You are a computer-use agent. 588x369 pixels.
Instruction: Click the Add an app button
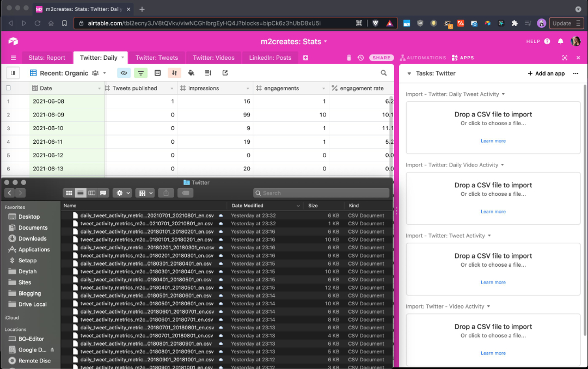point(546,73)
